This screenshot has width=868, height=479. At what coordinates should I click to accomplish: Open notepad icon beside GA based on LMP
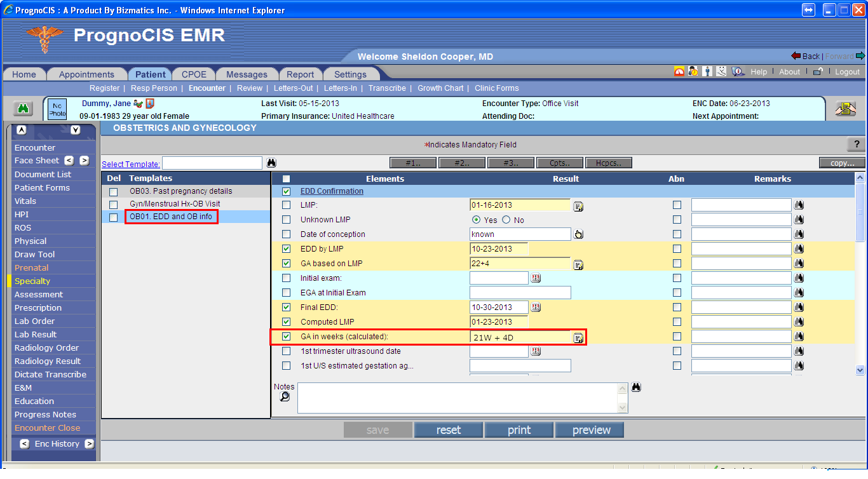click(x=578, y=264)
